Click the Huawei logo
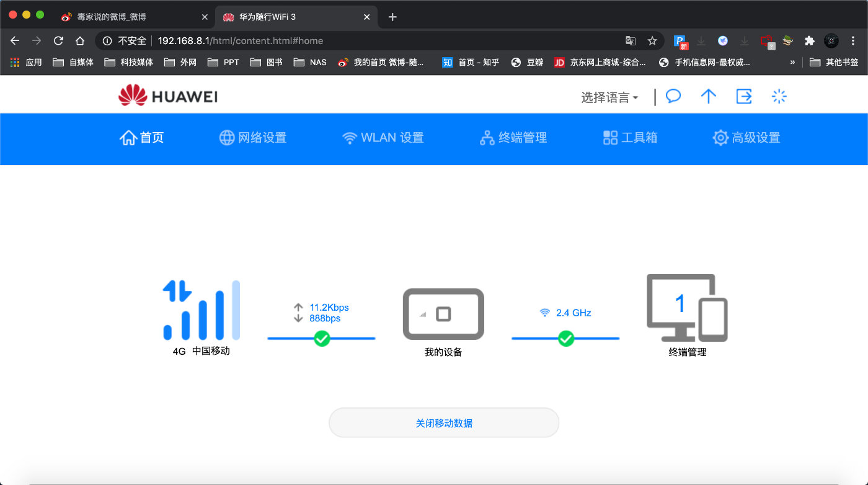The width and height of the screenshot is (868, 485). 166,96
